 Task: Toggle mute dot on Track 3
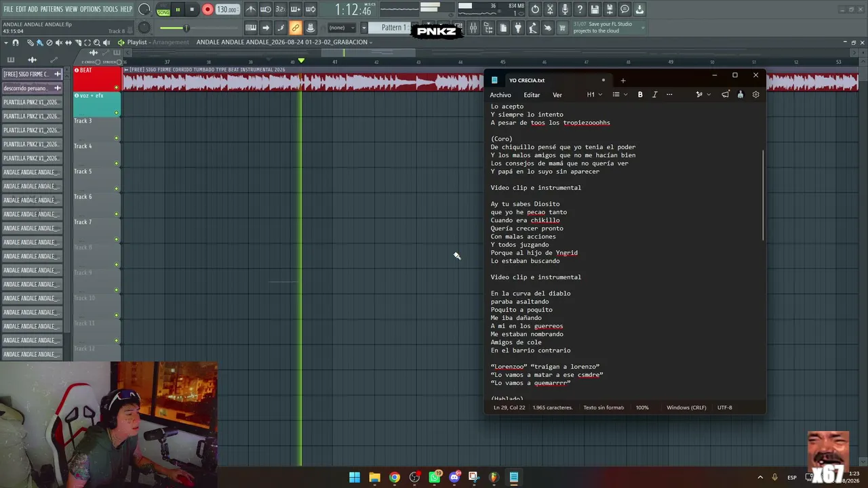click(117, 138)
